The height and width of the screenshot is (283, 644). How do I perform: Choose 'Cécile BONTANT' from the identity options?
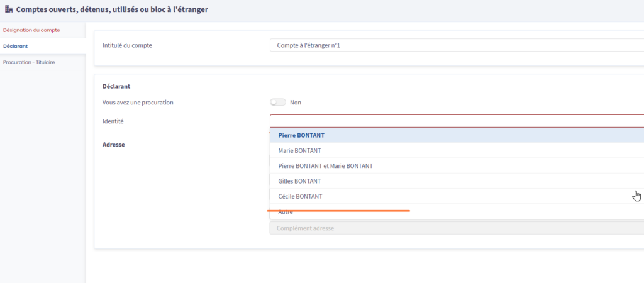click(300, 196)
